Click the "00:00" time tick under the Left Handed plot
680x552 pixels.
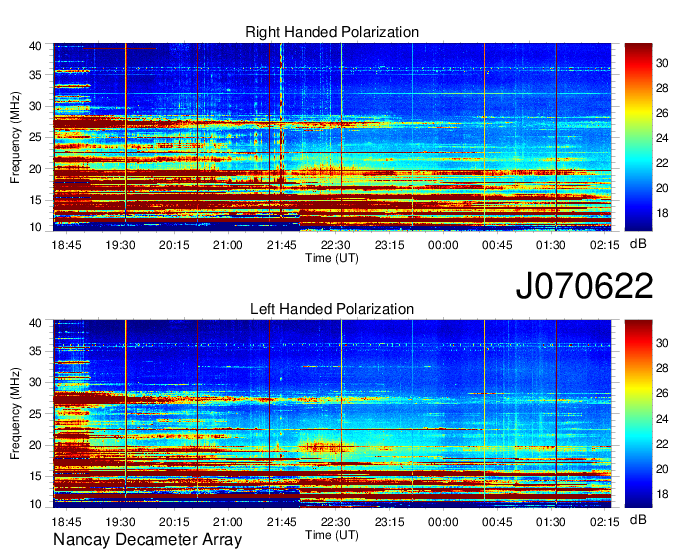[443, 522]
